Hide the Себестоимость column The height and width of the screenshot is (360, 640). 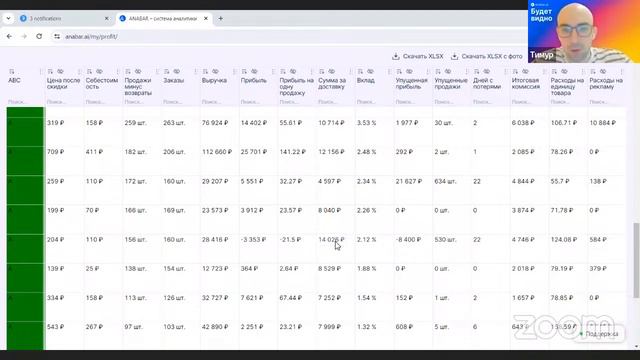[x=99, y=72]
